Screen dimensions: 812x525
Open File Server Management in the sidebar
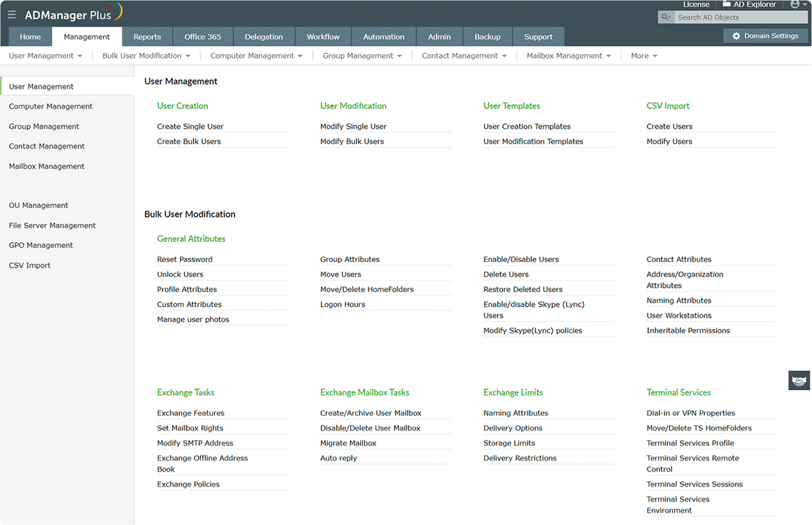point(52,225)
